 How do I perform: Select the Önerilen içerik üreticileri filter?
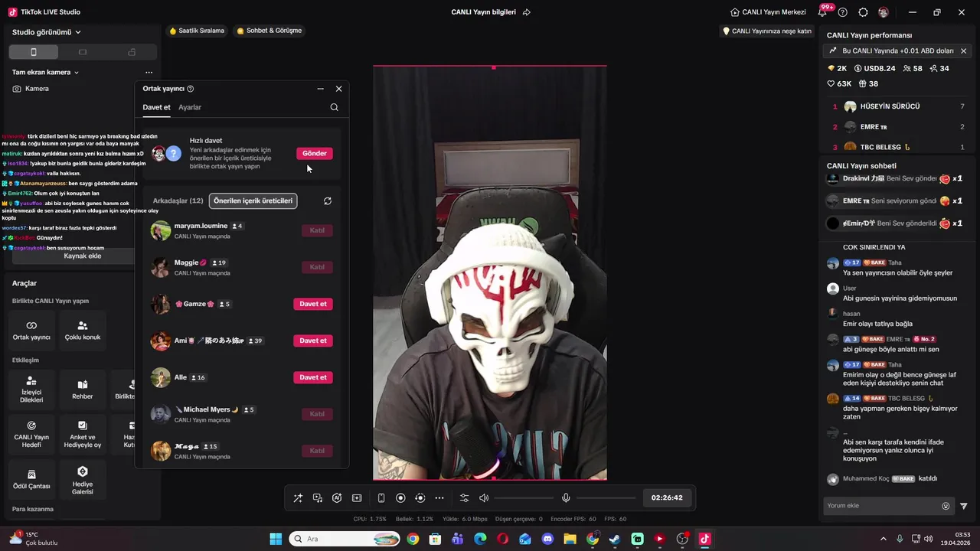point(253,201)
